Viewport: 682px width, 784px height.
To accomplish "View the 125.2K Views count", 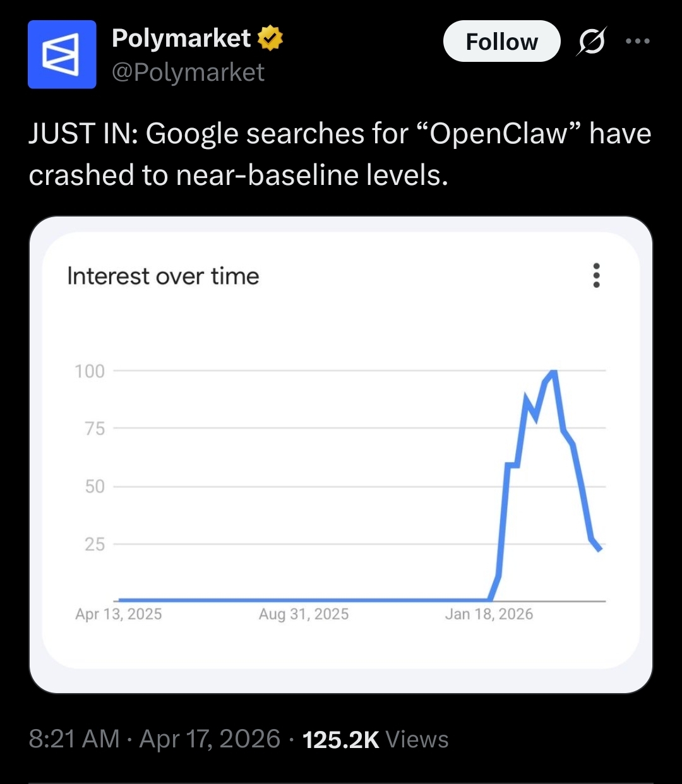I will (376, 739).
